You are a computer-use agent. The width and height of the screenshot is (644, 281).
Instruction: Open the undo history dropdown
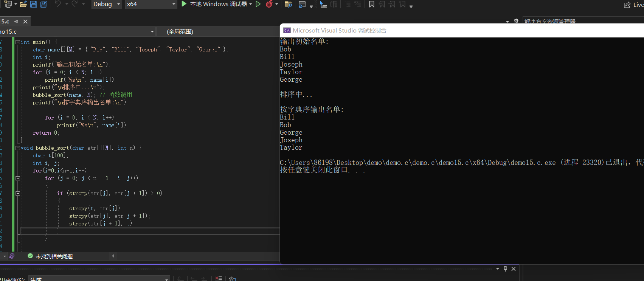click(67, 4)
